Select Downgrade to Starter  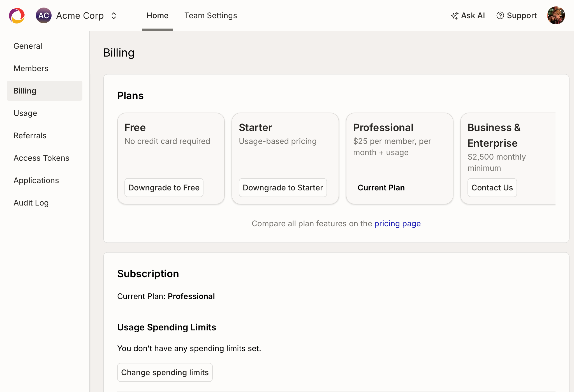click(x=283, y=188)
